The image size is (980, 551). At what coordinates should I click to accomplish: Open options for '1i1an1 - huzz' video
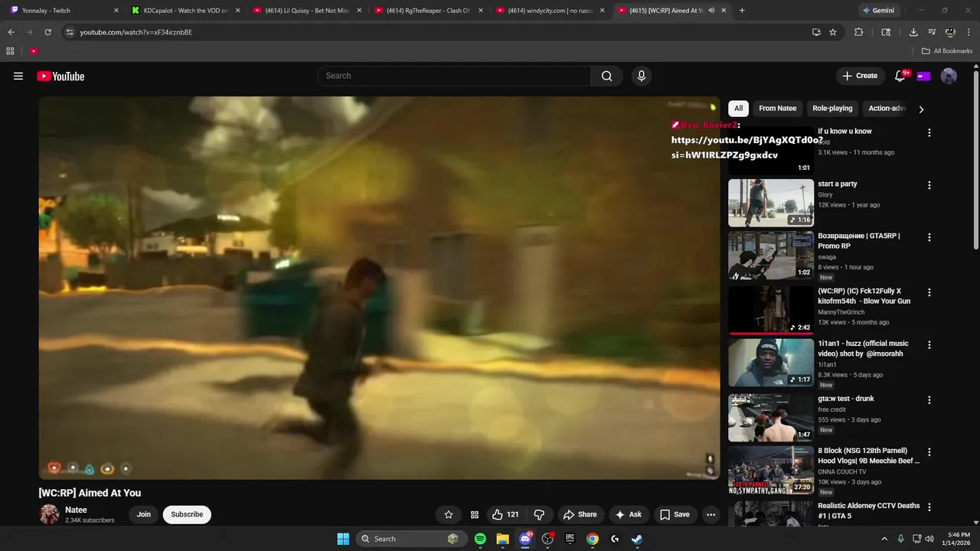(x=929, y=345)
